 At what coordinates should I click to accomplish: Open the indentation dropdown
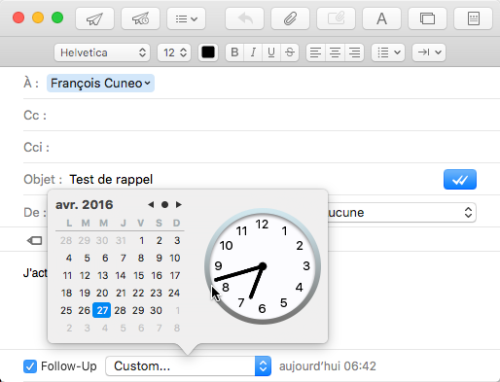pyautogui.click(x=429, y=52)
